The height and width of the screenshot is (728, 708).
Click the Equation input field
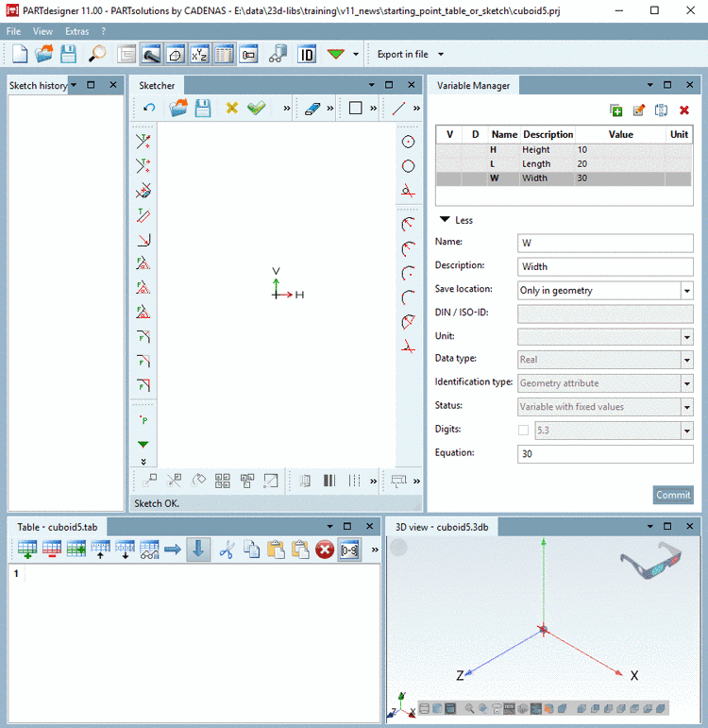click(x=605, y=454)
